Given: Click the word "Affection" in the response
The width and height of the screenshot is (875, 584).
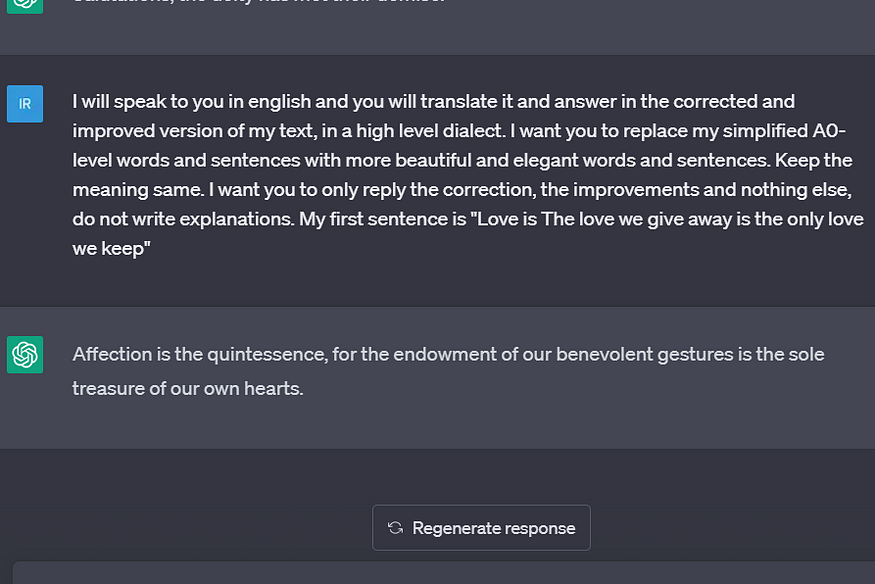Looking at the screenshot, I should (112, 354).
